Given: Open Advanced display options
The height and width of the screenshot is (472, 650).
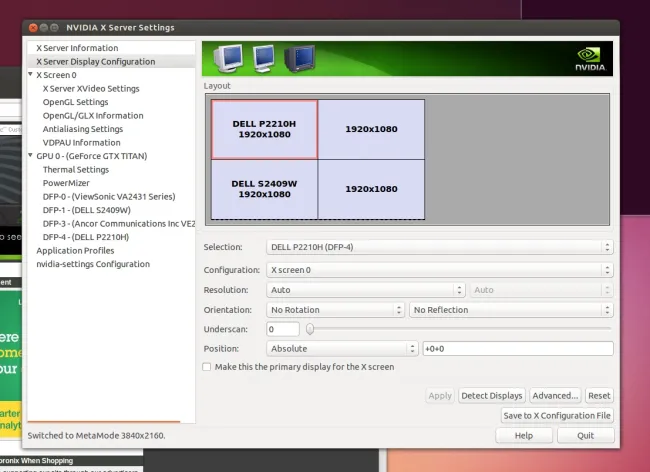Looking at the screenshot, I should (x=555, y=396).
